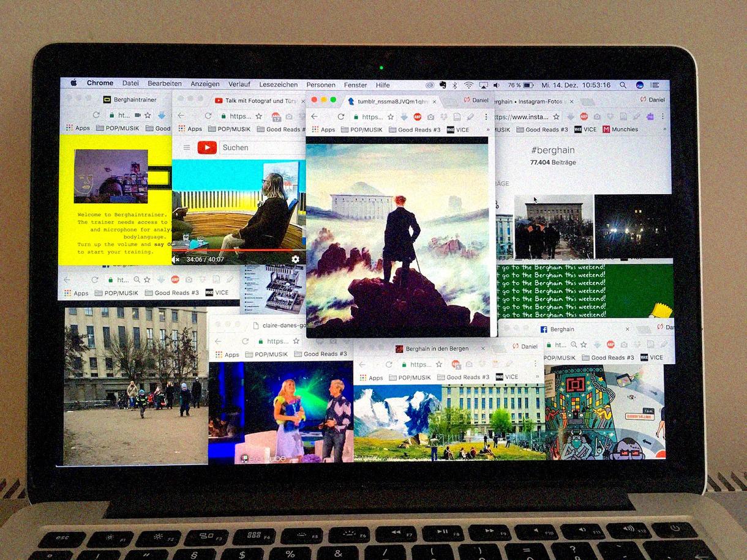Screen dimensions: 747x560
Task: Open Bluetooth status in menu bar
Action: tap(454, 85)
